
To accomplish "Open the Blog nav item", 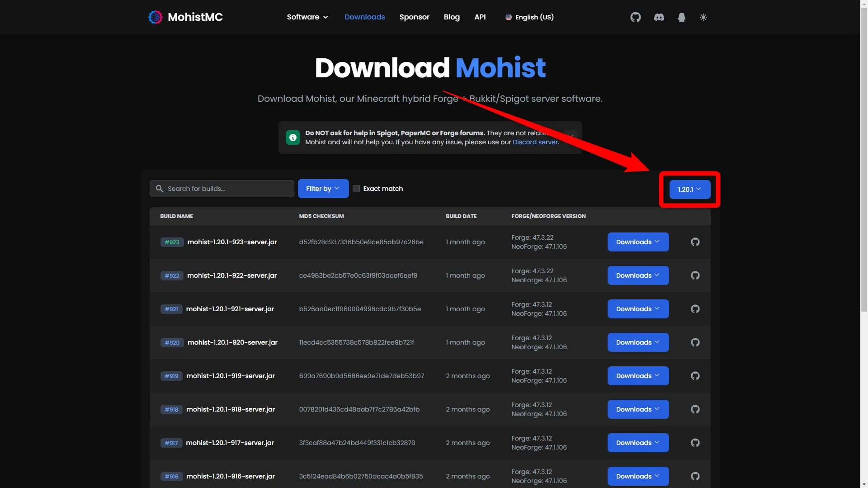I will (x=452, y=17).
